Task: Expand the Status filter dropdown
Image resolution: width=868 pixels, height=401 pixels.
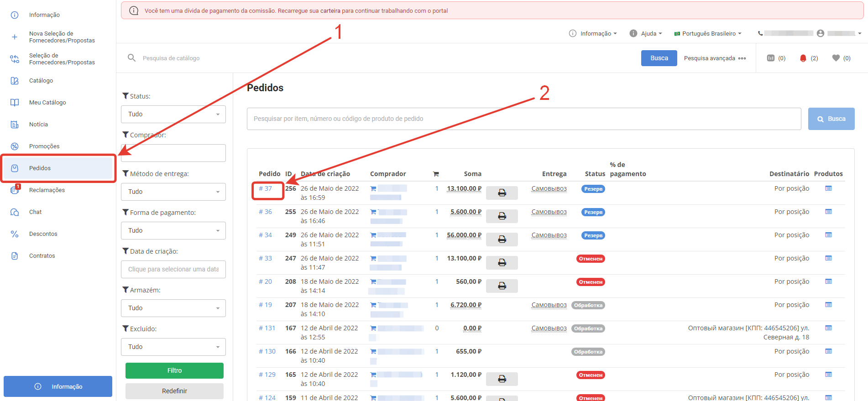Action: point(173,114)
